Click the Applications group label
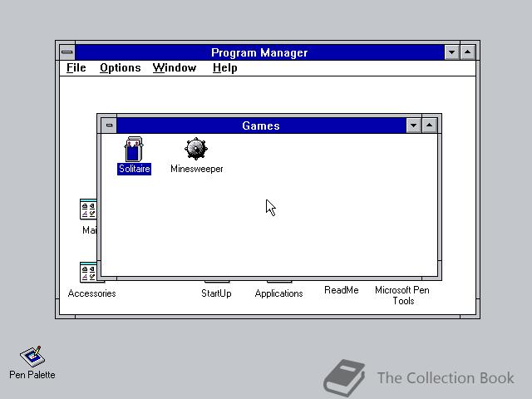532x399 pixels. coord(278,293)
